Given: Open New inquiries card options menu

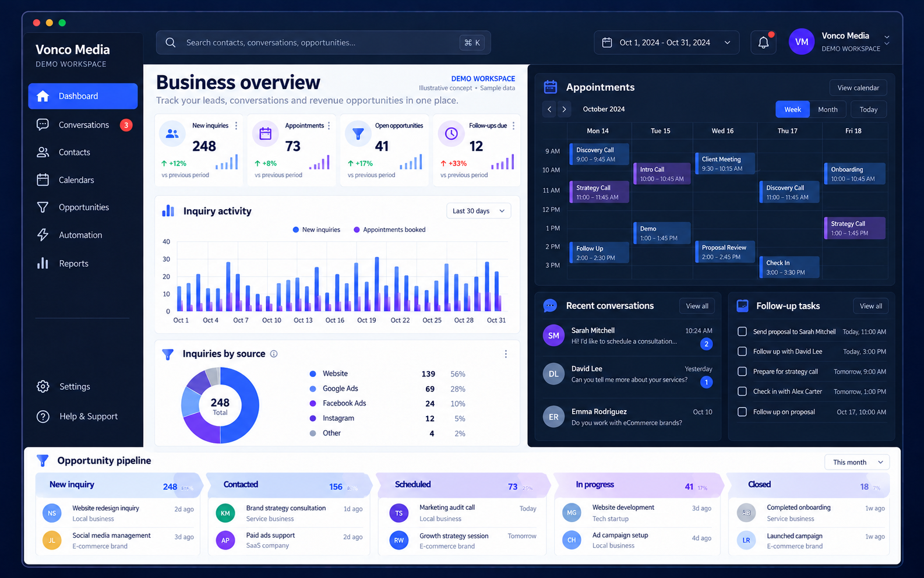Looking at the screenshot, I should [x=236, y=126].
